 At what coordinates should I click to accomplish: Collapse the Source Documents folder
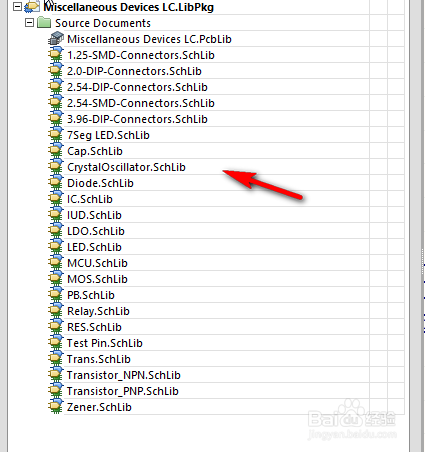30,23
